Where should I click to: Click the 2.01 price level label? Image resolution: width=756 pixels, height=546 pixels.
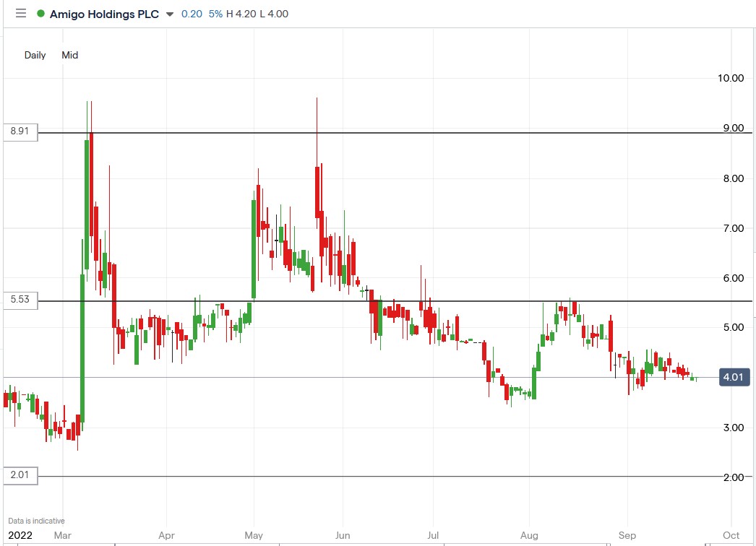tap(20, 476)
